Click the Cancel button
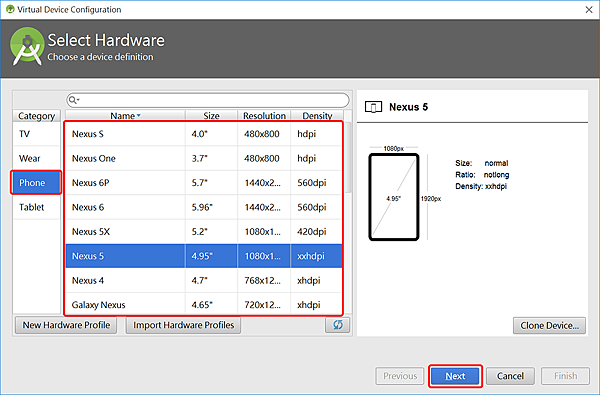 (x=510, y=376)
